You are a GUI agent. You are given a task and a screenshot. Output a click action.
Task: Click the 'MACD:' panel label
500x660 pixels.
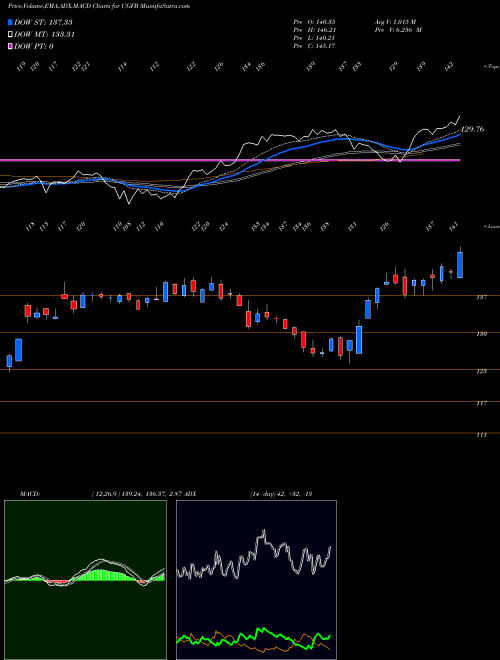pyautogui.click(x=29, y=493)
